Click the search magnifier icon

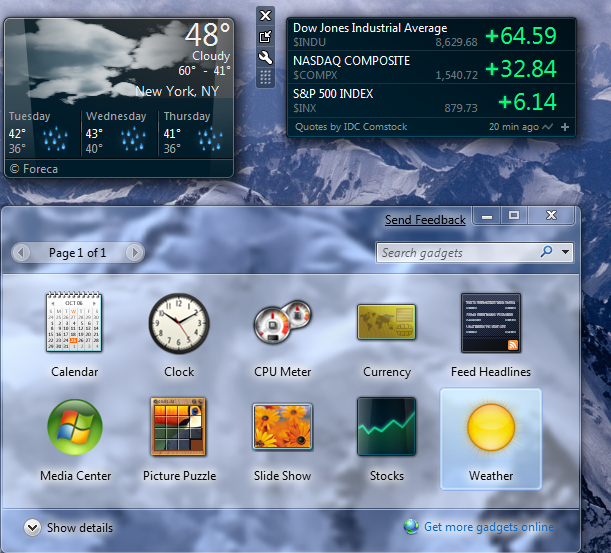[x=547, y=251]
